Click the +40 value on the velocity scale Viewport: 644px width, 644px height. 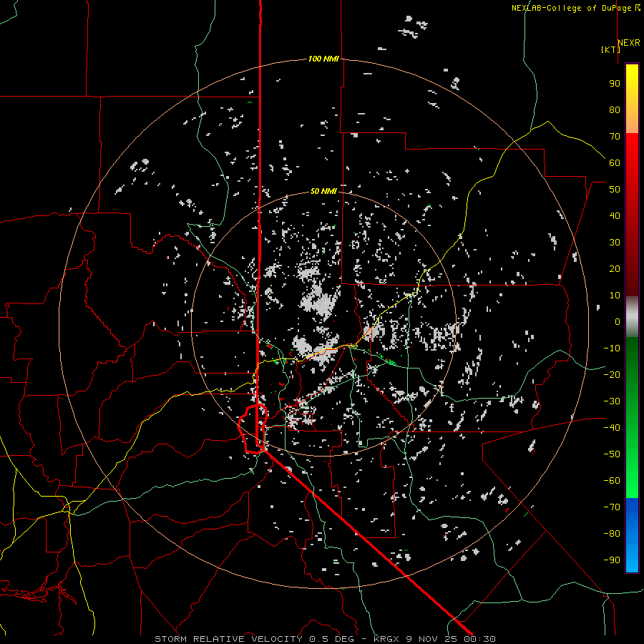[615, 216]
